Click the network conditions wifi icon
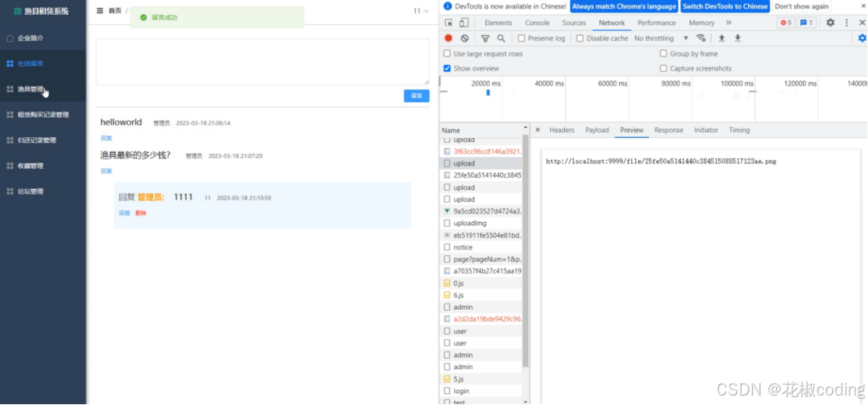Viewport: 868px width, 405px height. click(x=701, y=38)
